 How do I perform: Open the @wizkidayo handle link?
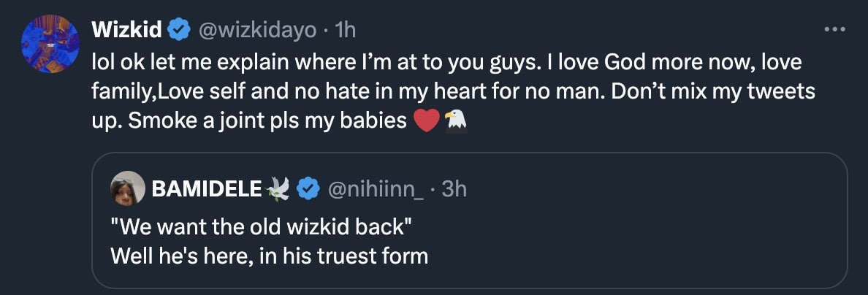coord(255,30)
